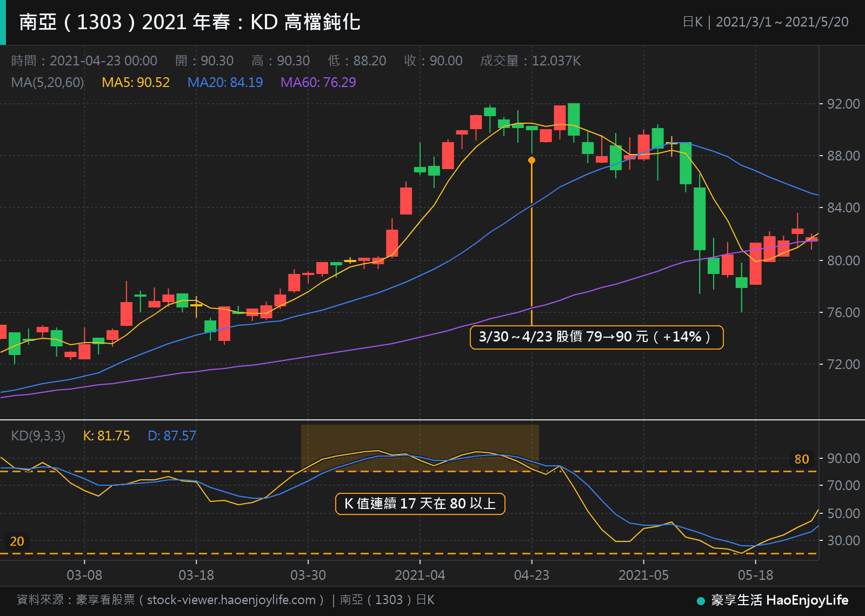Viewport: 865px width, 616px height.
Task: Click the 股價 79→90 元 annotation box
Action: [x=597, y=337]
